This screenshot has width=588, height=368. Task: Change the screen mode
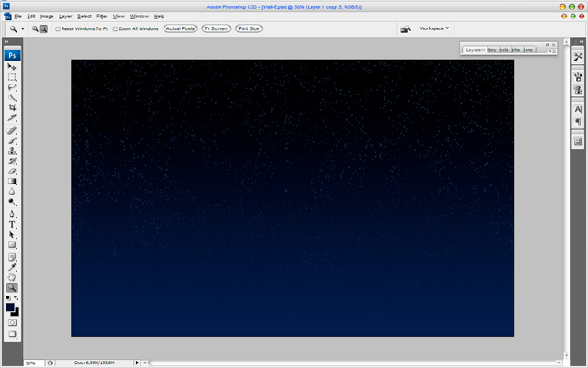click(x=12, y=334)
